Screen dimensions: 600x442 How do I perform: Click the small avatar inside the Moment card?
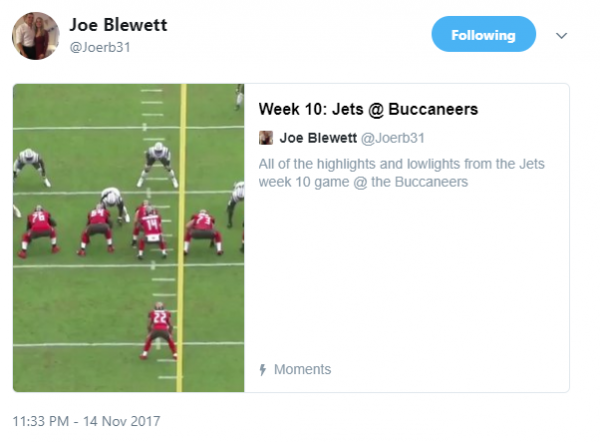266,138
